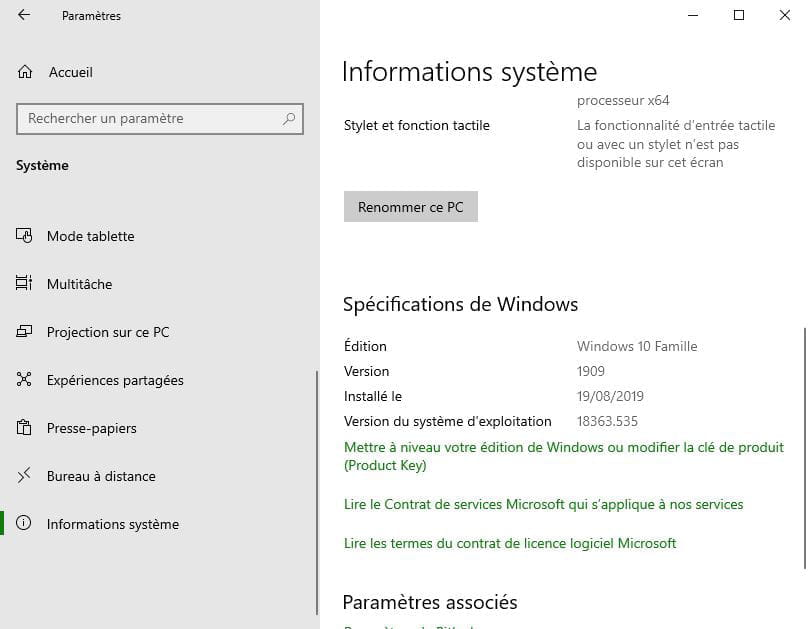Click the Version du système d'exploitation label

pyautogui.click(x=447, y=421)
